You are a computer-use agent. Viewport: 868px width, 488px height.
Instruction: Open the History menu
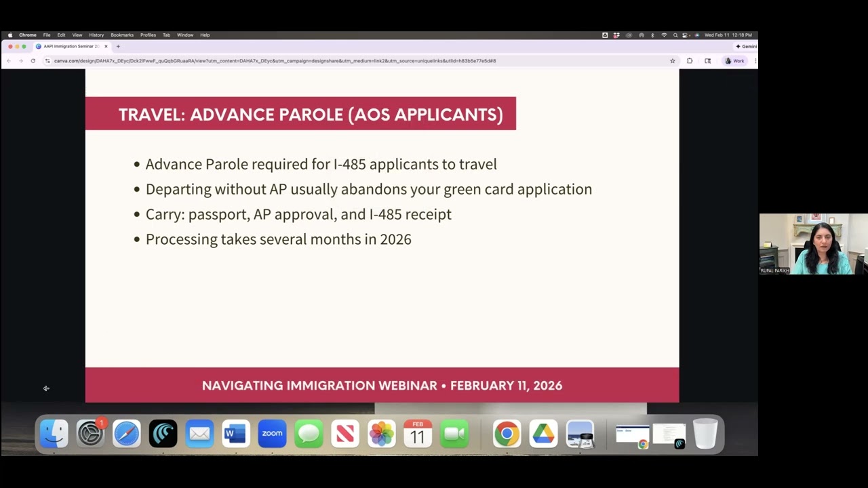pyautogui.click(x=96, y=35)
